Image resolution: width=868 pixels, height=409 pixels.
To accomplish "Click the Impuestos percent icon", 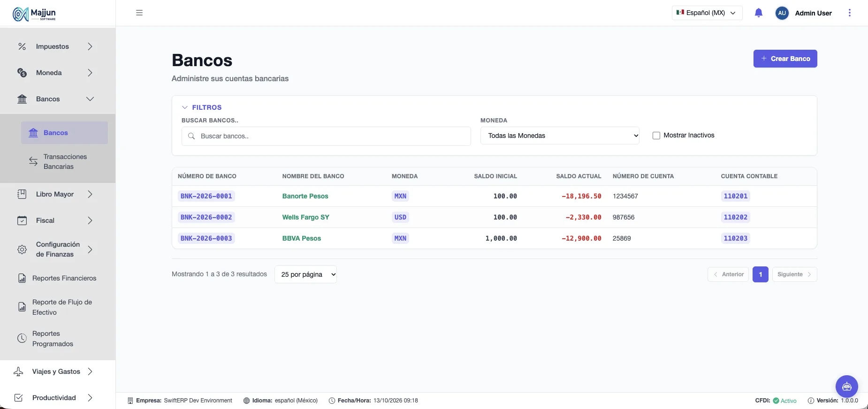I will tap(22, 46).
